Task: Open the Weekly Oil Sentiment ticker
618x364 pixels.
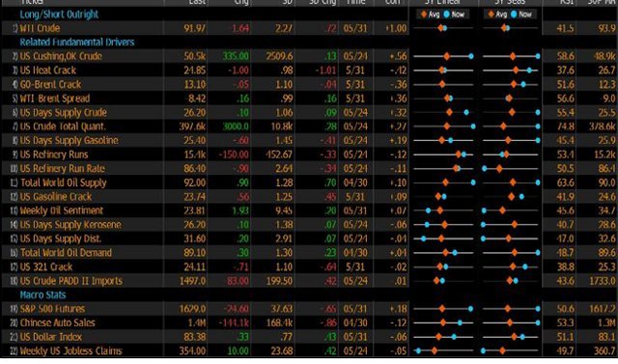Action: point(62,210)
